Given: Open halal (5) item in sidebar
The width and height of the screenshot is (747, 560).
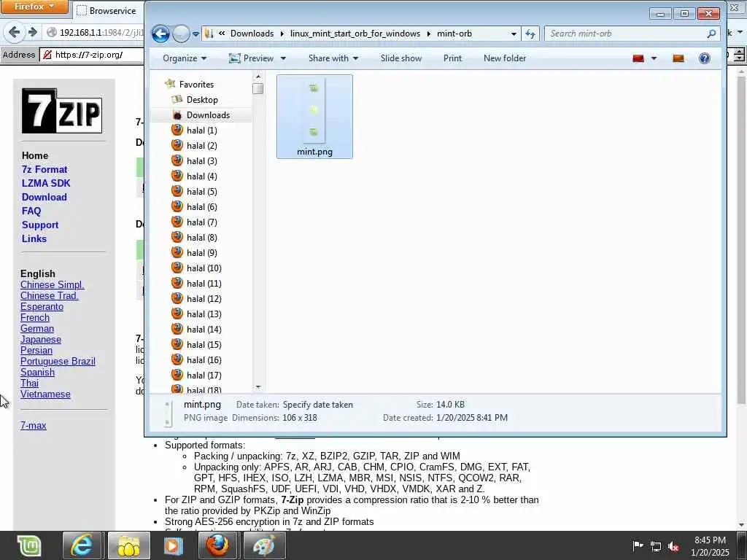Looking at the screenshot, I should [x=201, y=192].
